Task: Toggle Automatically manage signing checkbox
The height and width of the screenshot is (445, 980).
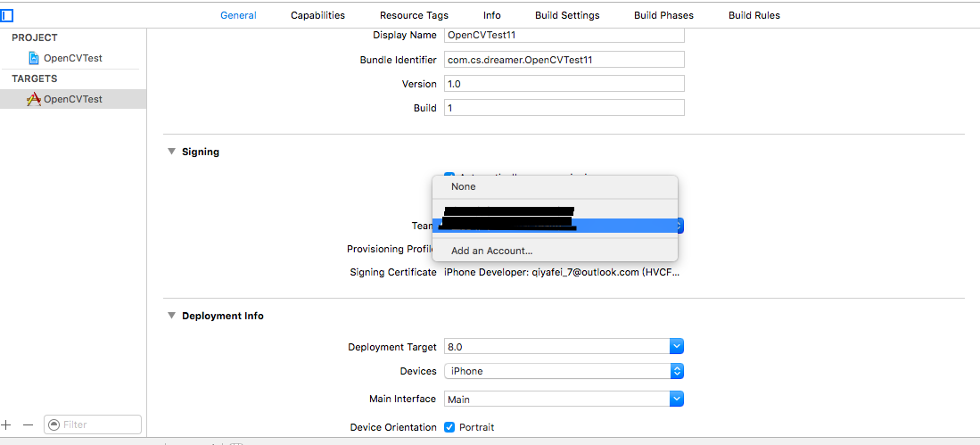Action: point(449,177)
